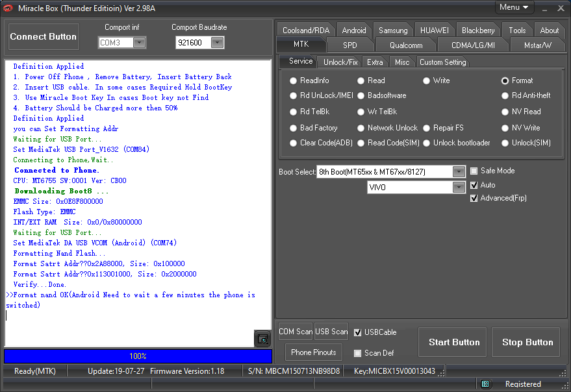Pick the Rd Anti-theft option

tap(526, 95)
